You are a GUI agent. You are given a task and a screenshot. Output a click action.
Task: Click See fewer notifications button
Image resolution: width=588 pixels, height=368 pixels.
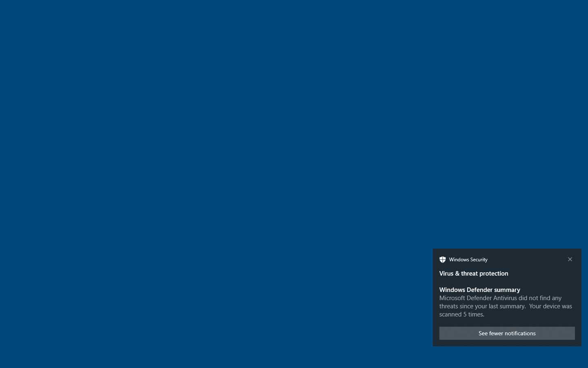click(x=507, y=333)
